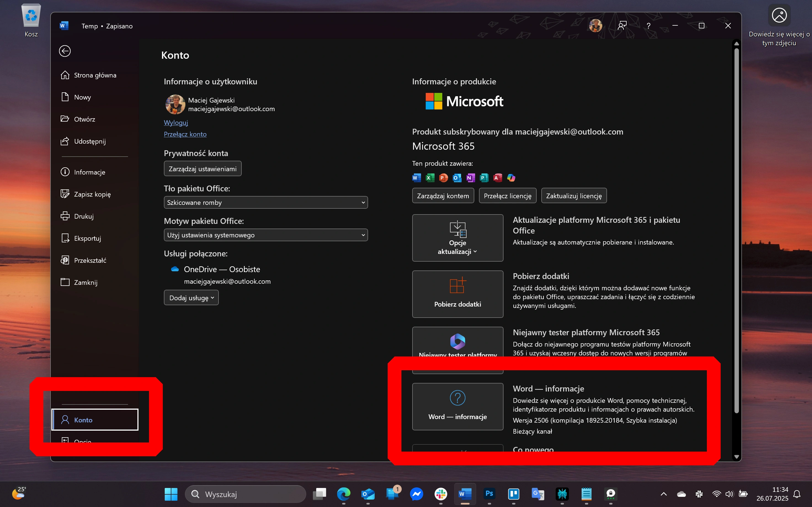812x507 pixels.
Task: Go back using the back arrow icon
Action: pyautogui.click(x=65, y=51)
